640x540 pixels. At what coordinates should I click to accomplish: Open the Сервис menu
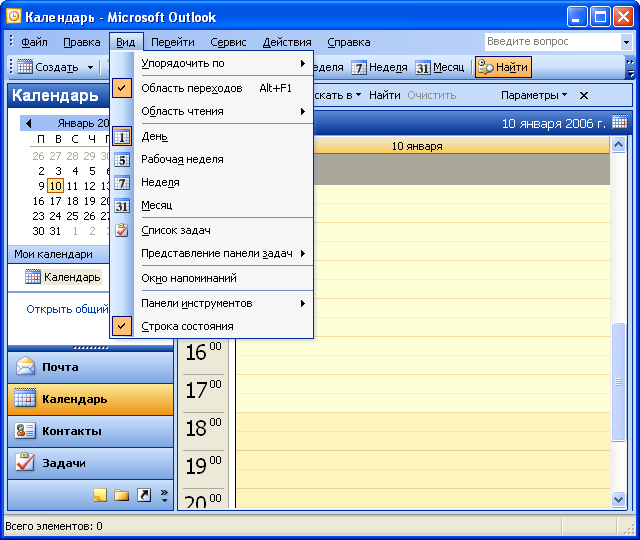[228, 42]
